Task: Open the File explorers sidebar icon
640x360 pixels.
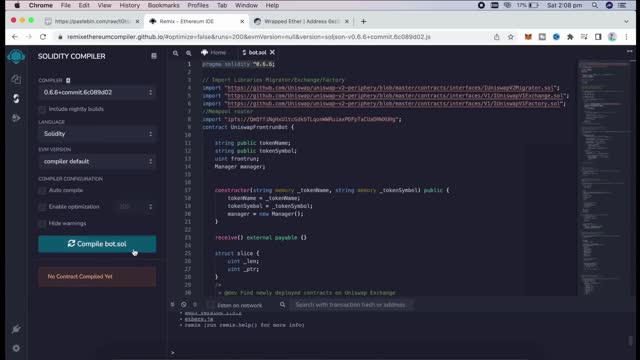Action: pyautogui.click(x=16, y=79)
